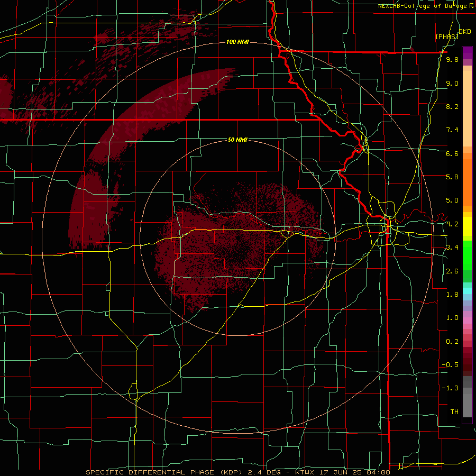Select the 6.6 value on color scale
Viewport: 476px width, 476px height.
[x=452, y=153]
